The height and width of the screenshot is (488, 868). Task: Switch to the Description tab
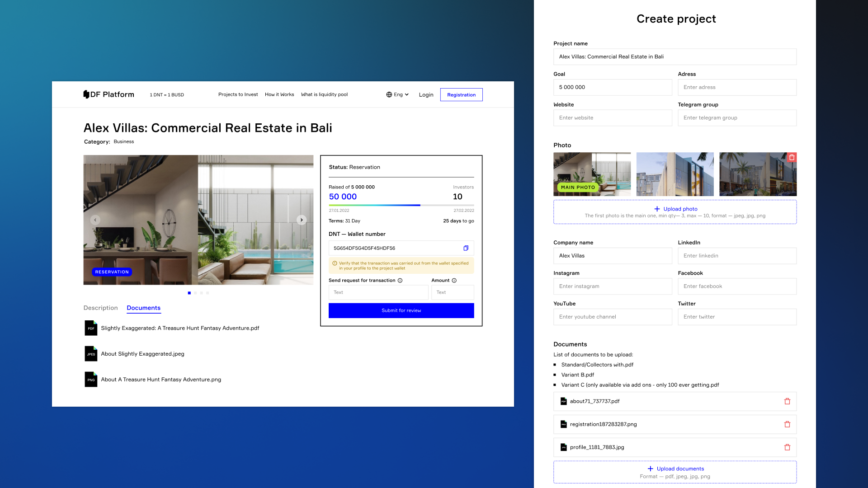[100, 308]
